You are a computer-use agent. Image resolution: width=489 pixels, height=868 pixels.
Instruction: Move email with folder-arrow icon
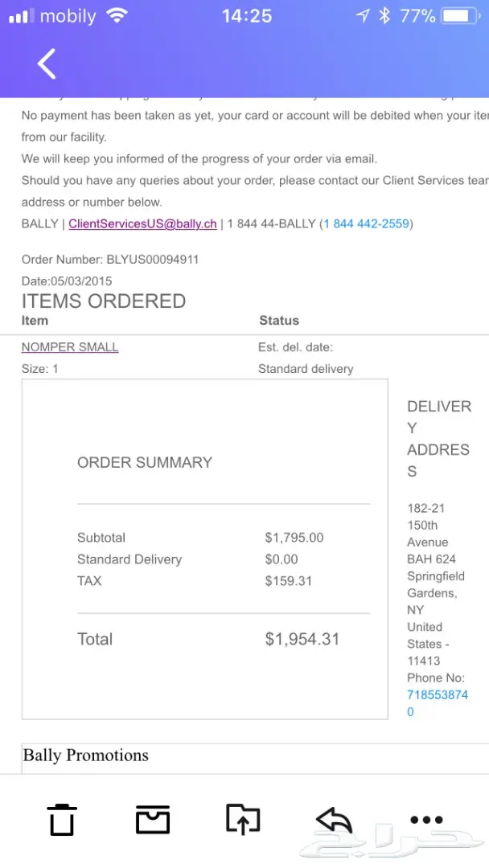click(243, 819)
